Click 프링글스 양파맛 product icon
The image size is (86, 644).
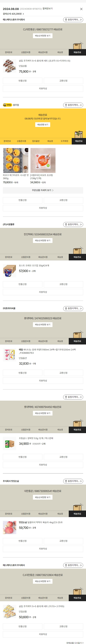pos(10,444)
